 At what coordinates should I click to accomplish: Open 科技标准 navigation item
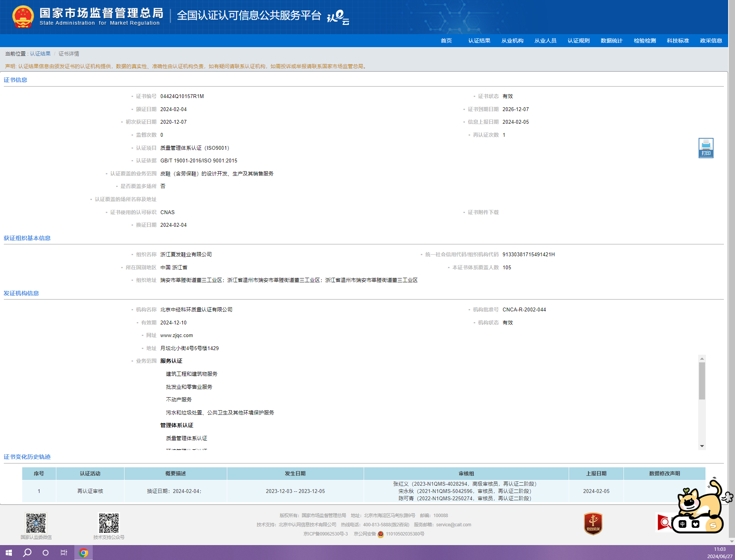coord(678,41)
